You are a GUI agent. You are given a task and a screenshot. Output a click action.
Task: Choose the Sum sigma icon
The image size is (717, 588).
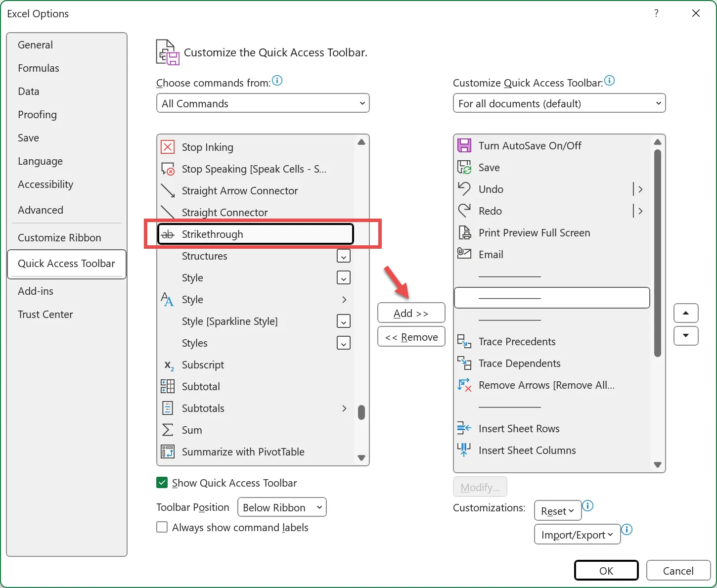[x=168, y=430]
